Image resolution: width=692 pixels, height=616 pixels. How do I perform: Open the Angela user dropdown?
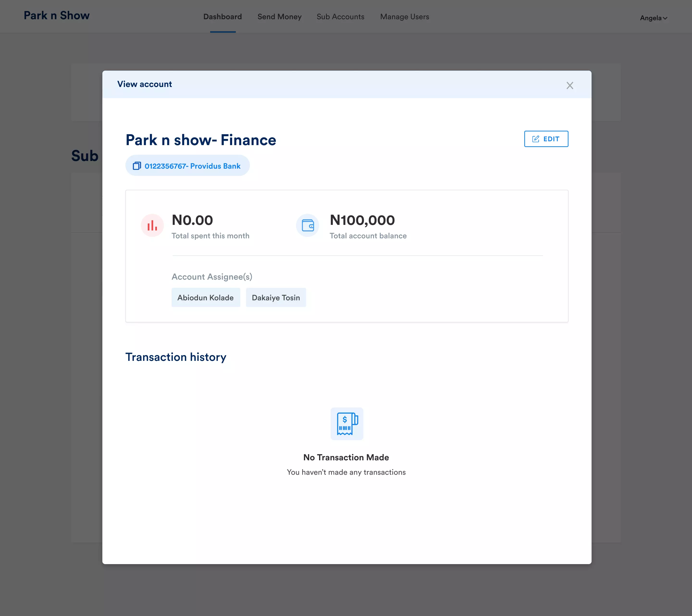pyautogui.click(x=653, y=18)
